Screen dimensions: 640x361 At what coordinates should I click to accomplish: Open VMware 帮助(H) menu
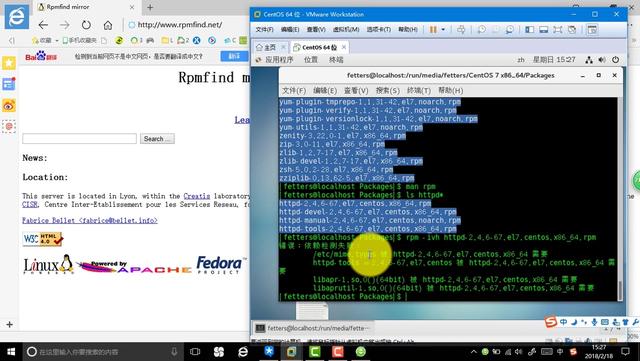point(408,29)
